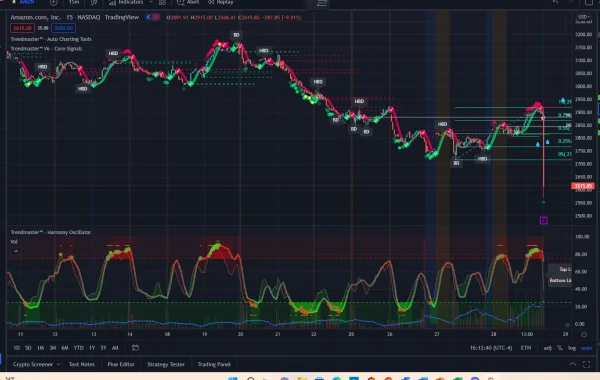Click the Amazon.com, Inc. chart title

tap(35, 17)
